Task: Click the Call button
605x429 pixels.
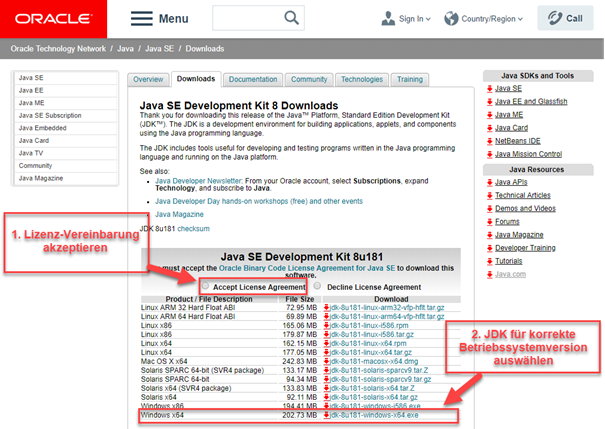Action: (565, 18)
